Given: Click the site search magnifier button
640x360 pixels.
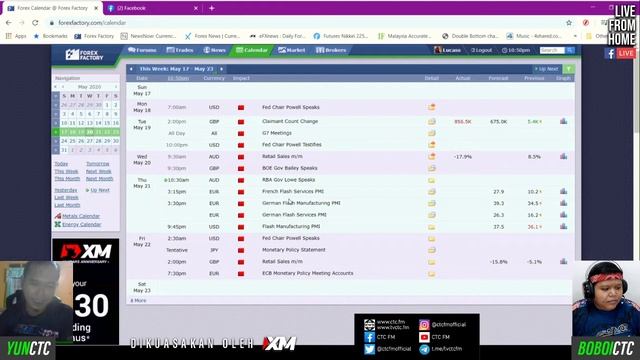Looking at the screenshot, I should point(570,50).
